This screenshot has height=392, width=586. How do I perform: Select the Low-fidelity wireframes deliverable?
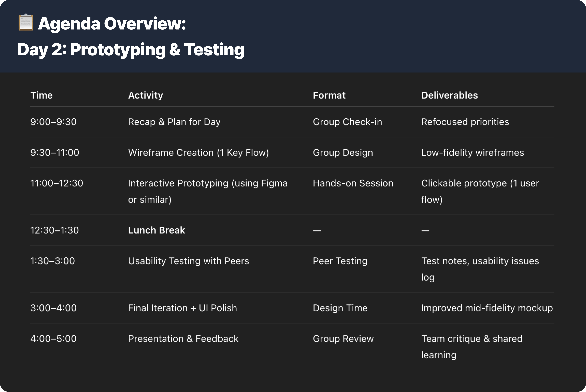472,152
